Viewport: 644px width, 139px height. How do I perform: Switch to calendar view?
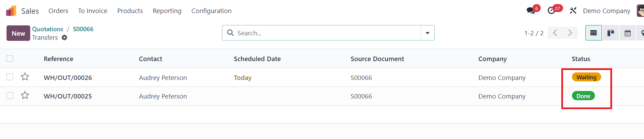628,33
